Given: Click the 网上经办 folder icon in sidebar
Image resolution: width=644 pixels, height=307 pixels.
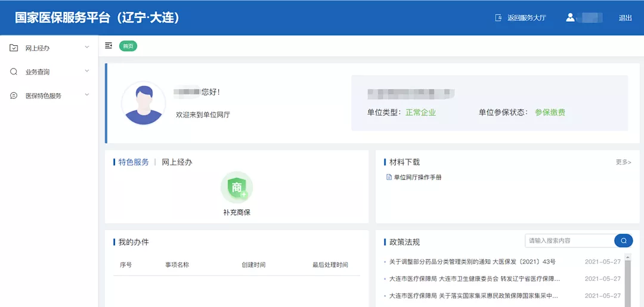Looking at the screenshot, I should click(14, 48).
